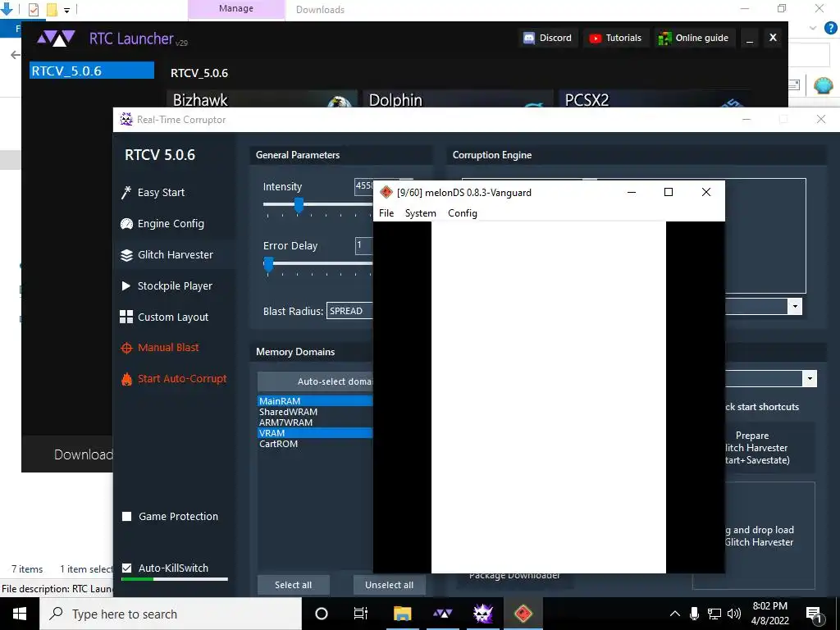The image size is (840, 630).
Task: Disable Auto-KillSwitch checkbox
Action: click(x=127, y=568)
